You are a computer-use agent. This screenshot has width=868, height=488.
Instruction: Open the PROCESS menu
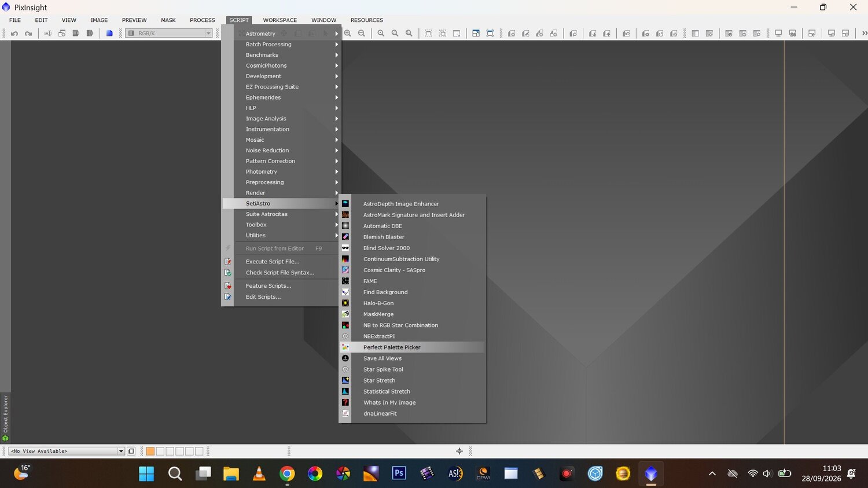(203, 20)
